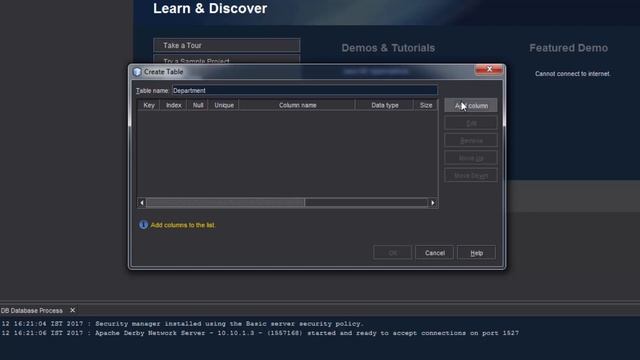Click the Cancel button in Create Table
Screen dimensions: 640x360
[434, 253]
